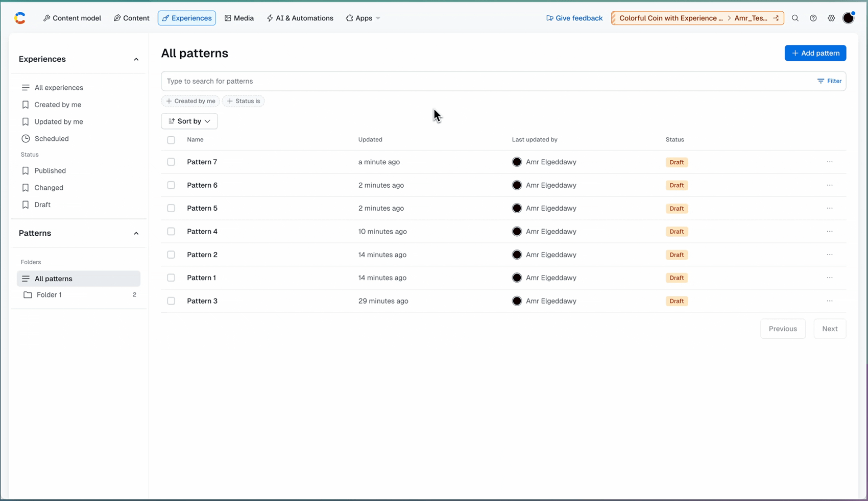Go to the Media tab

239,18
